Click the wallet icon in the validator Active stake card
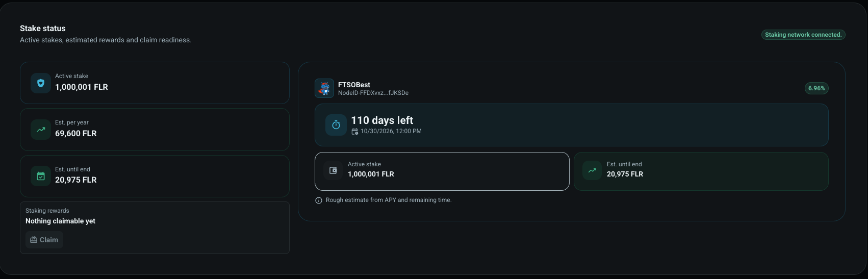The height and width of the screenshot is (279, 868). click(333, 170)
